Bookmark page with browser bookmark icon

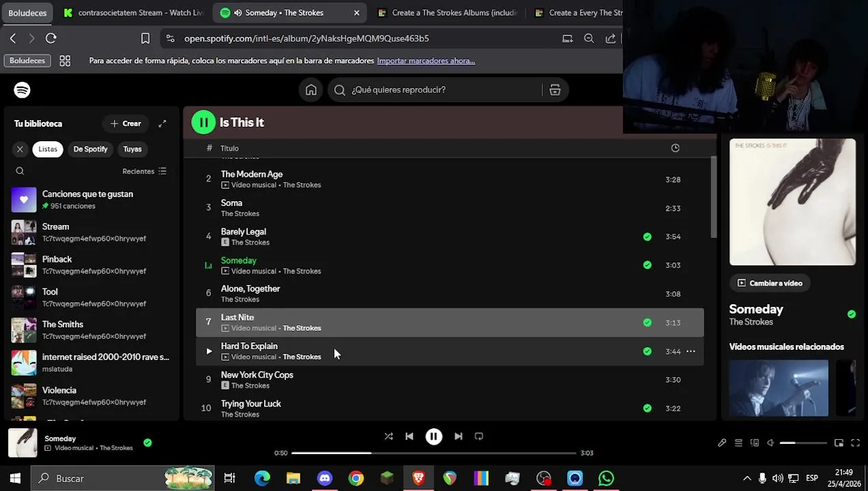click(x=145, y=38)
